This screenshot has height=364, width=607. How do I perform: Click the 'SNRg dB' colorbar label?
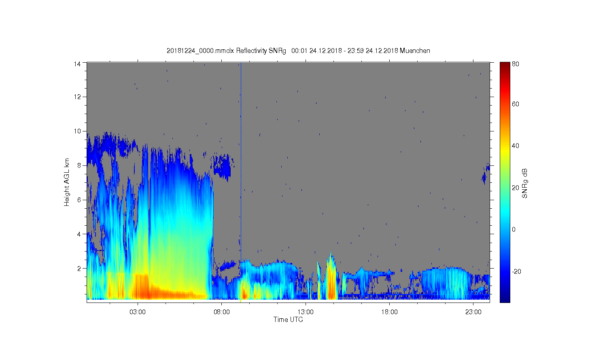[x=525, y=183]
